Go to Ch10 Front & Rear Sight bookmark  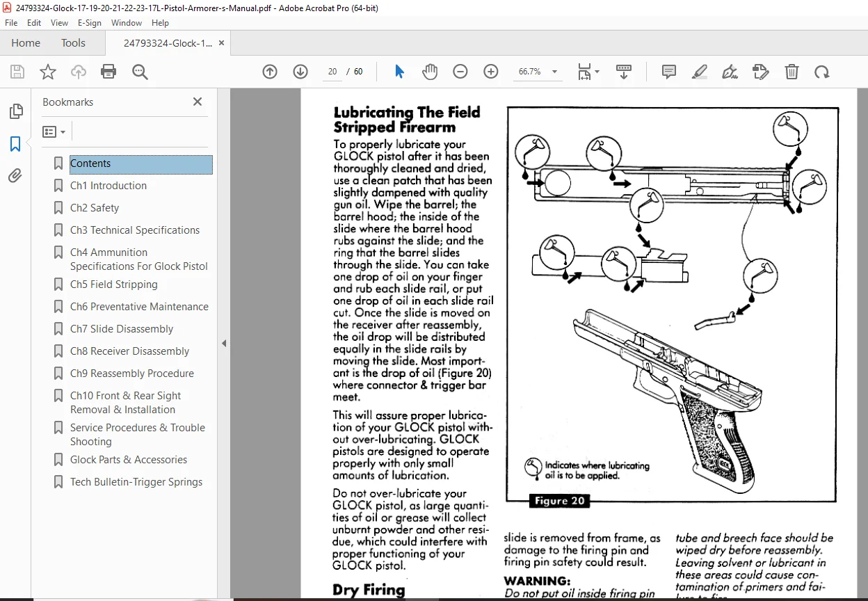pyautogui.click(x=126, y=403)
